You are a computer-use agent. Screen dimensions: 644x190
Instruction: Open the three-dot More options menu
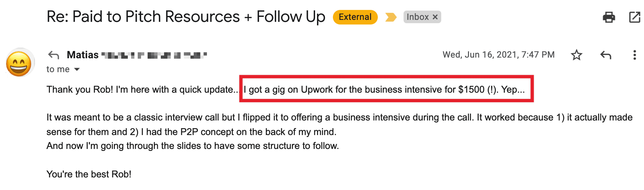click(x=634, y=55)
